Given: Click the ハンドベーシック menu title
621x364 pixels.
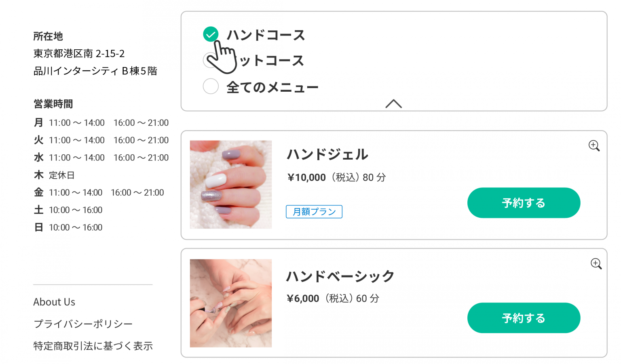Looking at the screenshot, I should point(340,276).
